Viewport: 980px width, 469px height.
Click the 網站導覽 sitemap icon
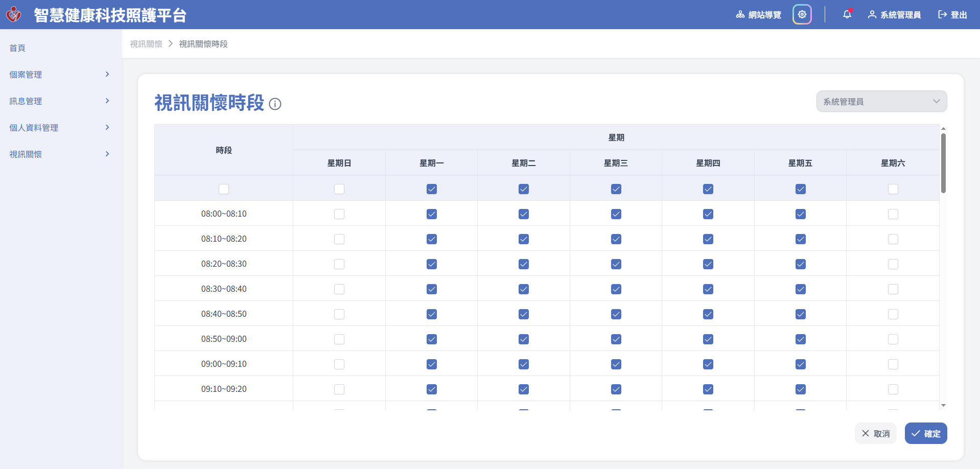pyautogui.click(x=740, y=15)
